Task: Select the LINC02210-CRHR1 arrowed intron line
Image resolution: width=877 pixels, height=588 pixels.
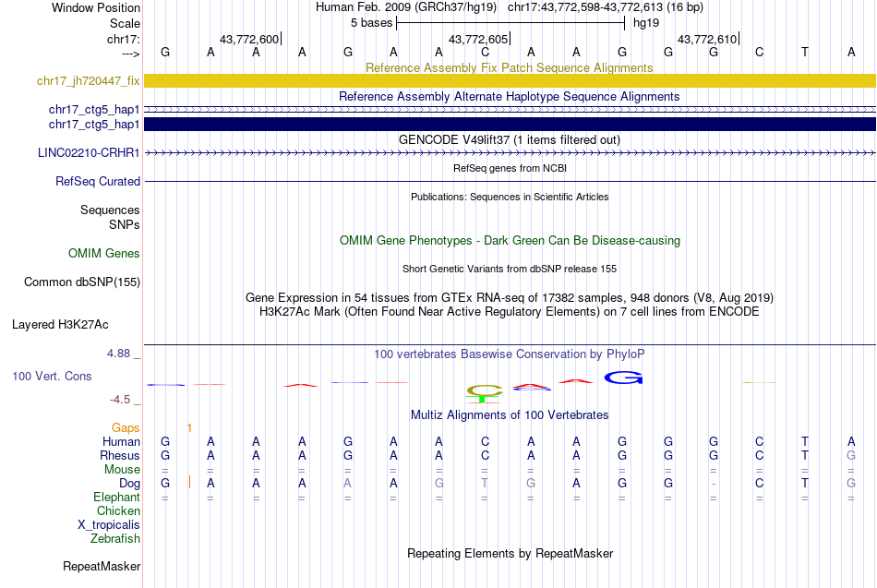Action: pos(510,152)
